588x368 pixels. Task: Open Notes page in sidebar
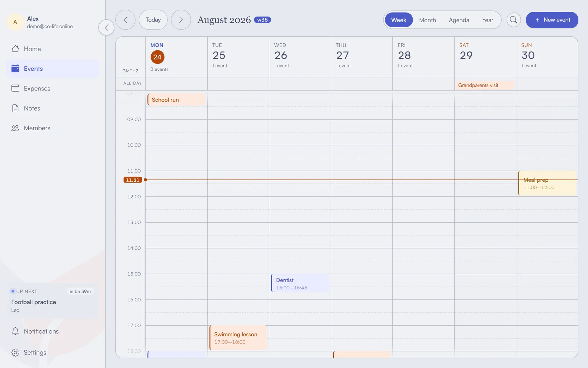tap(53, 108)
